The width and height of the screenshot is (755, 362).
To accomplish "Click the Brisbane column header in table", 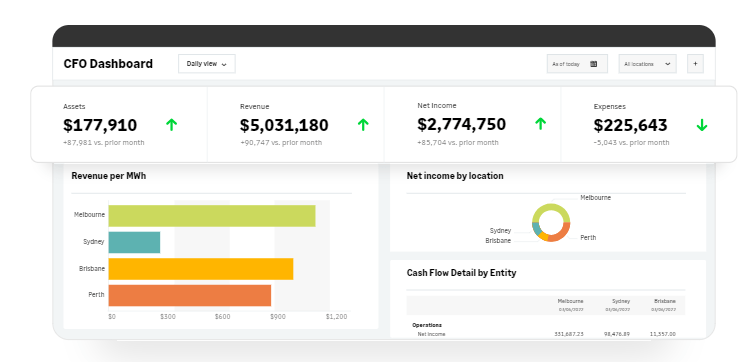I will pos(665,301).
